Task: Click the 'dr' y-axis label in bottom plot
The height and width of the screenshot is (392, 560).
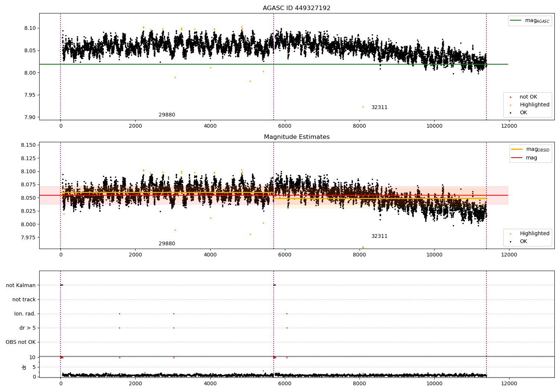Action: click(24, 367)
